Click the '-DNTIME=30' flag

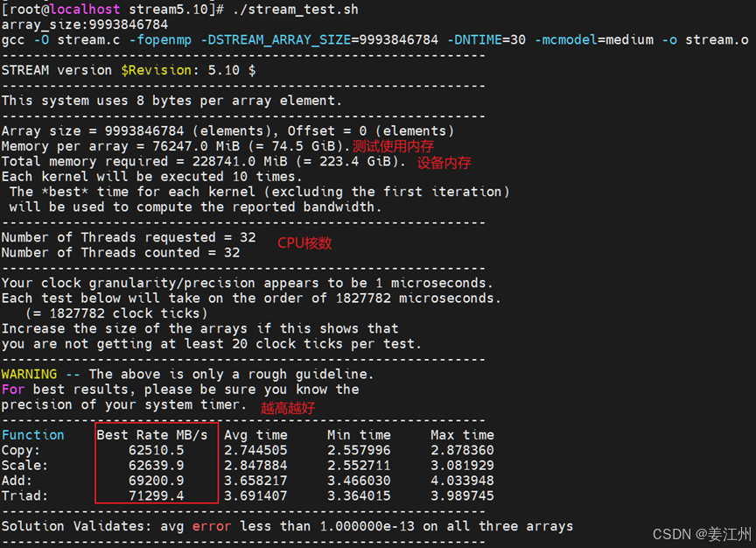486,40
